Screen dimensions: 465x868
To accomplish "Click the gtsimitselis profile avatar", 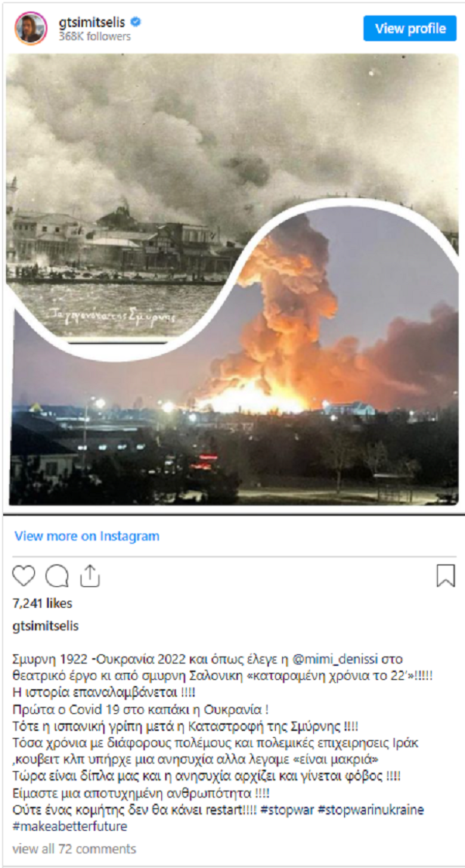I will (x=31, y=28).
